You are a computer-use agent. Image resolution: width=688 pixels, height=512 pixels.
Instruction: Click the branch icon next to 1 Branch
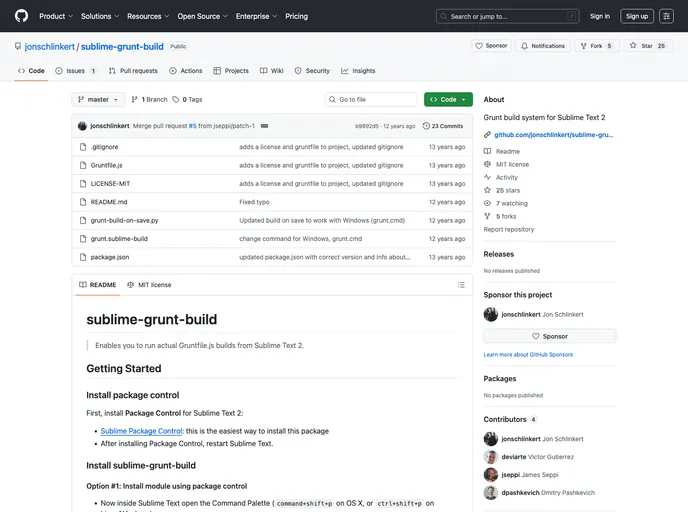(134, 100)
